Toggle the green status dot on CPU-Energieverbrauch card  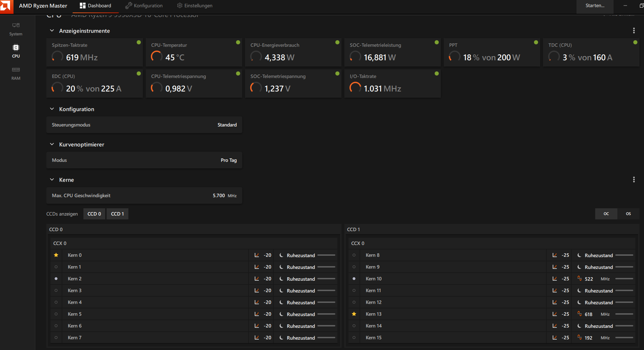click(x=337, y=42)
